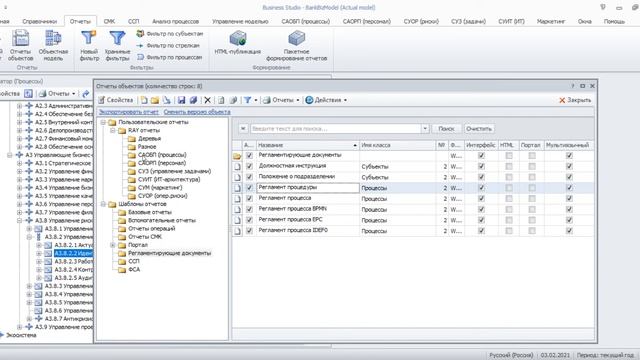Open the filter dropdown arrow next to funnel

point(256,100)
